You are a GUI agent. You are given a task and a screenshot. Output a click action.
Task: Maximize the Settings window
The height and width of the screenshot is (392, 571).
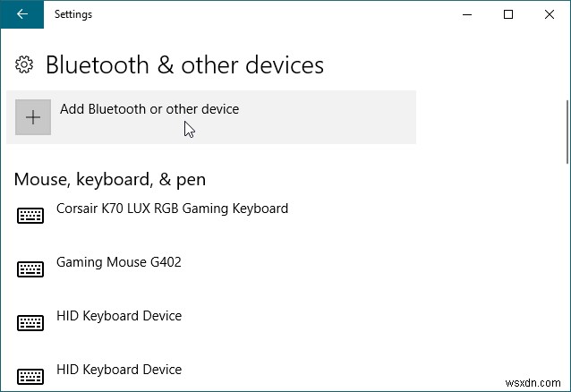(x=508, y=13)
